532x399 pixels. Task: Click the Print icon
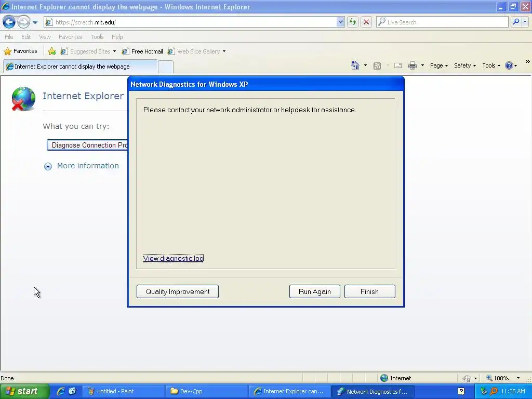click(x=412, y=65)
